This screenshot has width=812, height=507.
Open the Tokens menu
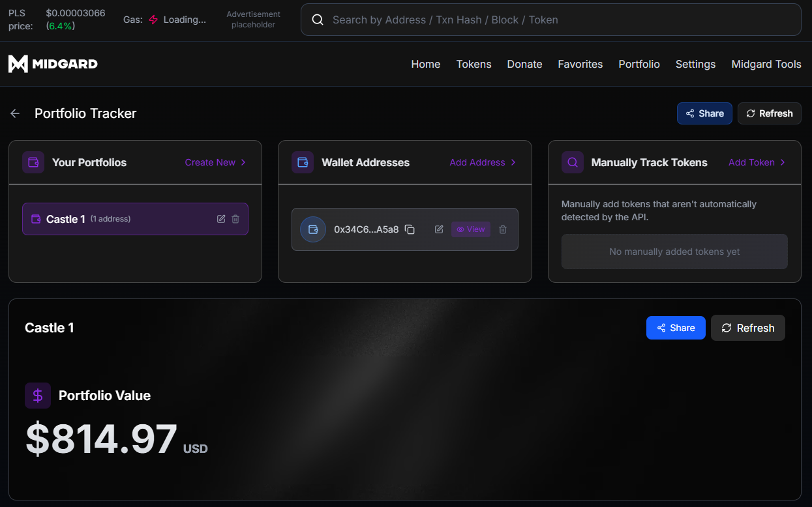(x=474, y=64)
